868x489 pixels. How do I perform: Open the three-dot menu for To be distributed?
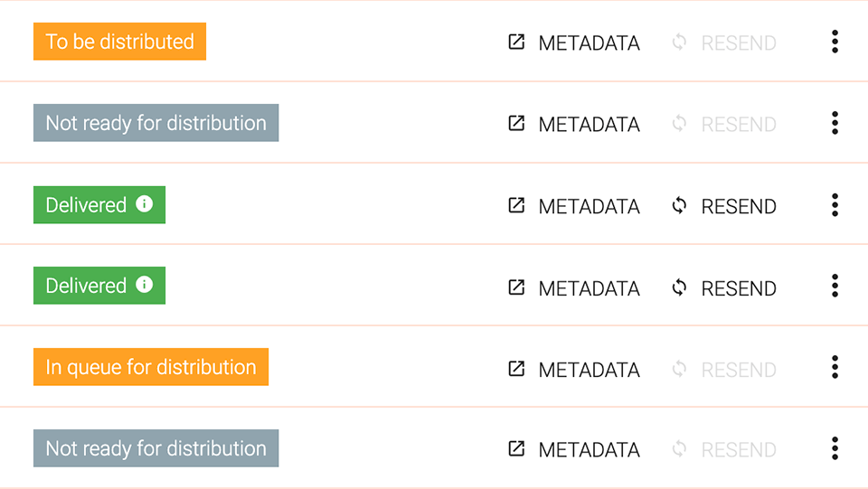[835, 42]
